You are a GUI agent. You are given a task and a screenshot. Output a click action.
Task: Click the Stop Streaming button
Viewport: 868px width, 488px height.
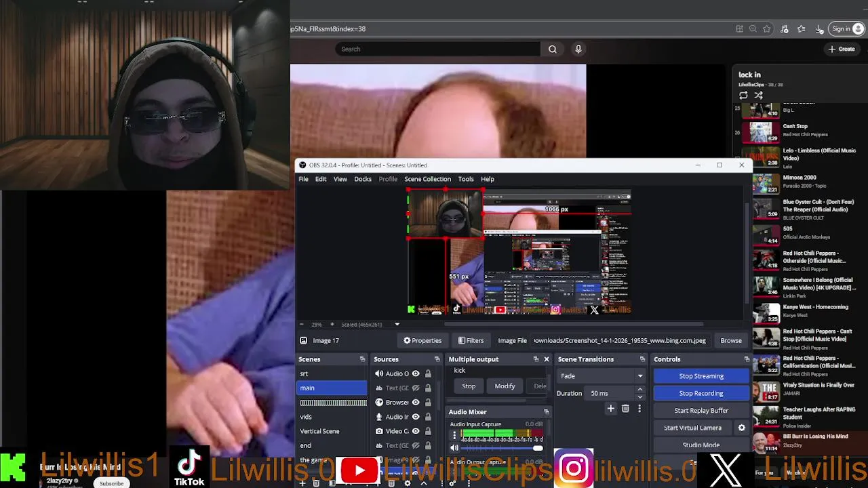coord(701,376)
